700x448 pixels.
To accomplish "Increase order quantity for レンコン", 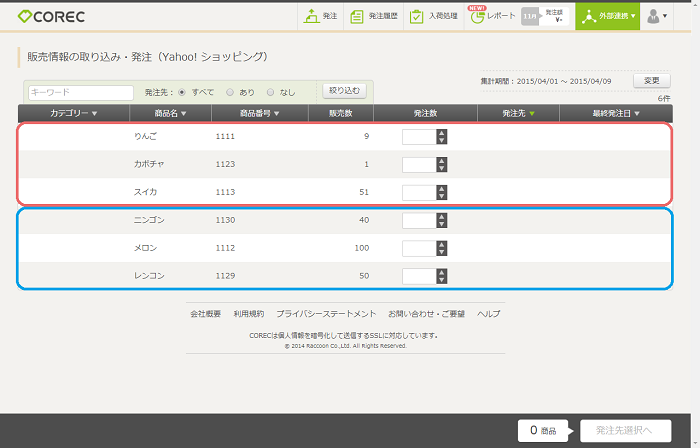I will 442,272.
